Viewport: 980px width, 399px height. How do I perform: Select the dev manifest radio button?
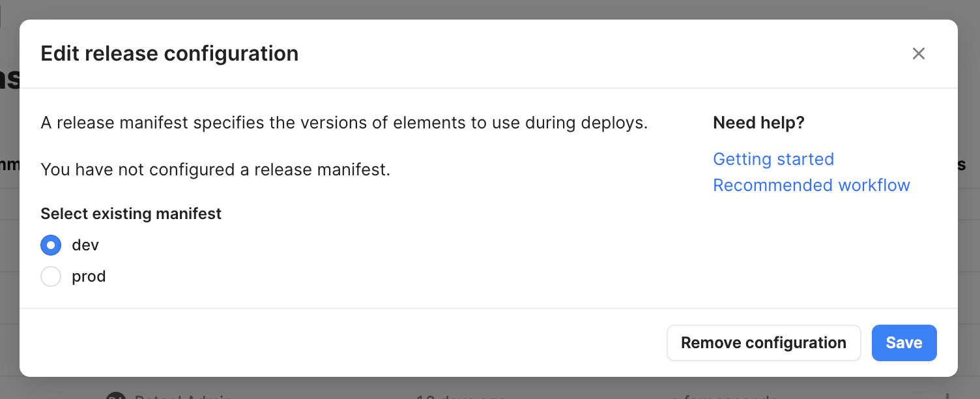(51, 245)
